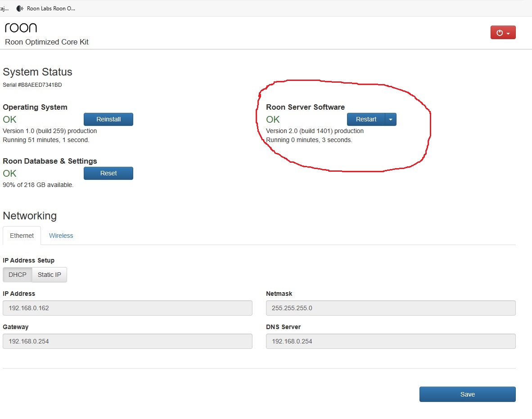Click the Roon Labs bookmark icon
The image size is (532, 419).
pyautogui.click(x=20, y=9)
